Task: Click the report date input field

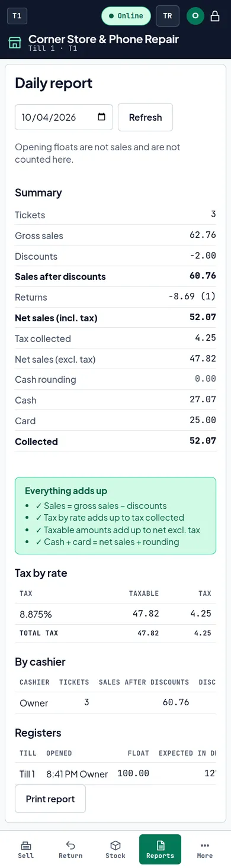Action: tap(64, 117)
